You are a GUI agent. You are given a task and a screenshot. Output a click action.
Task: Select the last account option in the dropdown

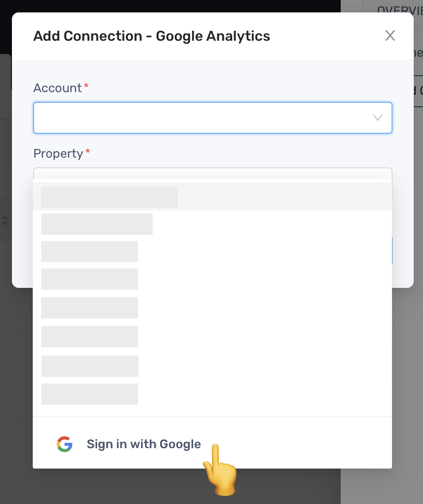coord(212,394)
